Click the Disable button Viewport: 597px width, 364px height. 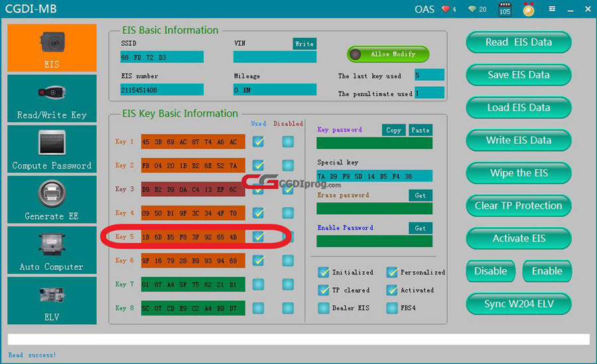[491, 271]
